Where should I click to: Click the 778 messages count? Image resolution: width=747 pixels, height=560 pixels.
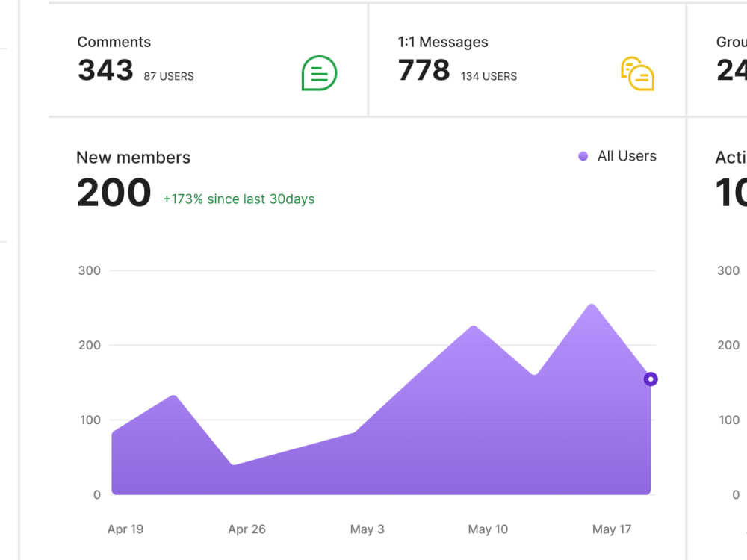[x=424, y=70]
